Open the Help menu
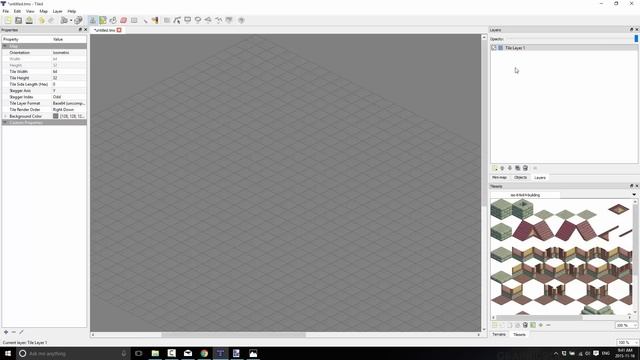 pyautogui.click(x=72, y=11)
